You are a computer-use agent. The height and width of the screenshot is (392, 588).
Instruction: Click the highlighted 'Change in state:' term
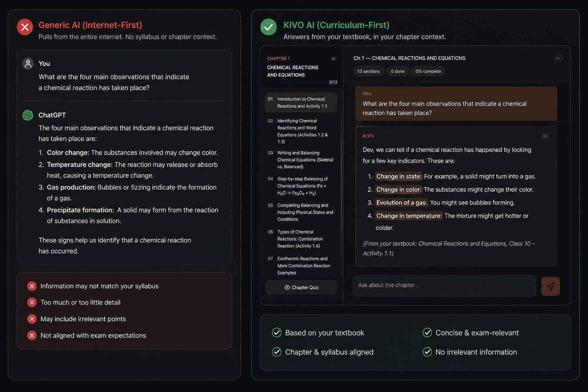coord(399,176)
